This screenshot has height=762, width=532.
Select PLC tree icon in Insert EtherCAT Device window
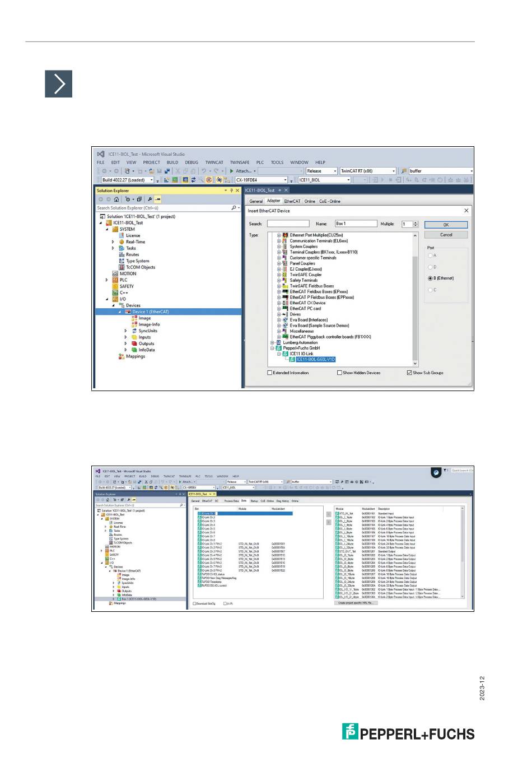point(115,280)
